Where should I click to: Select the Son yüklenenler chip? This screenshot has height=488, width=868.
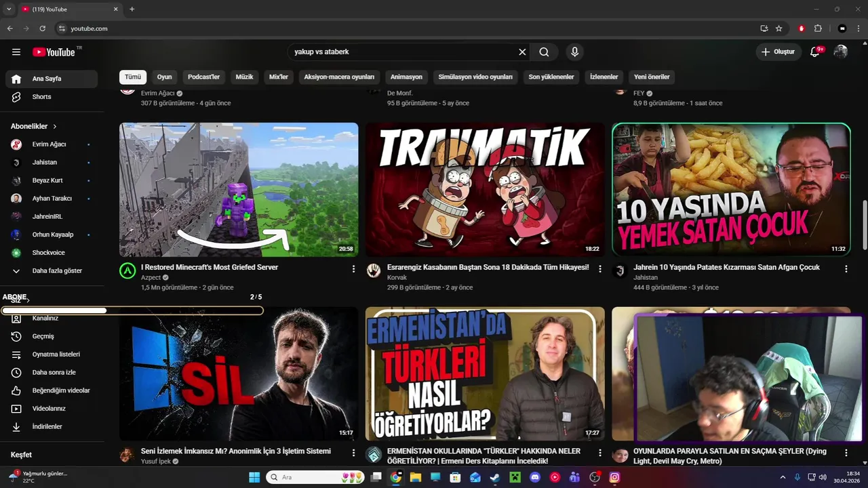[551, 77]
